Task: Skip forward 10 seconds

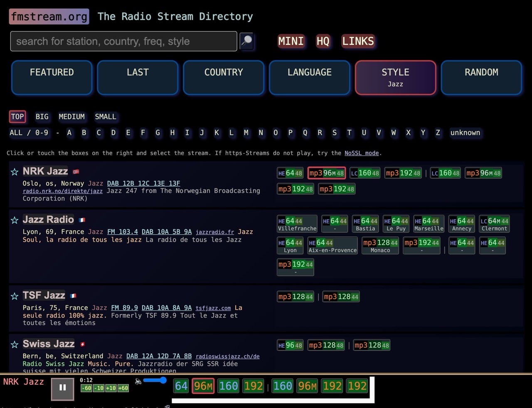Action: [111, 388]
